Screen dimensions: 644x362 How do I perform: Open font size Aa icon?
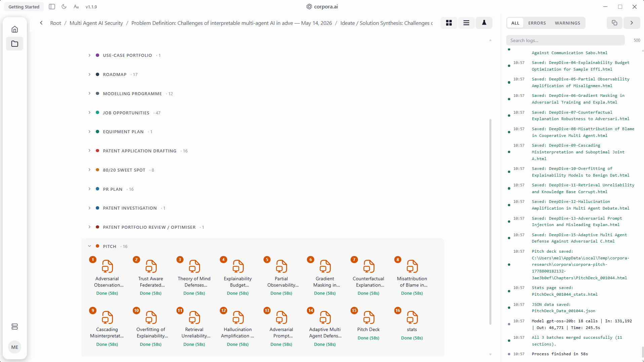coord(76,7)
